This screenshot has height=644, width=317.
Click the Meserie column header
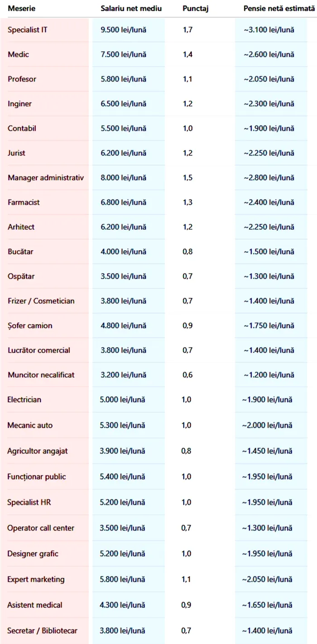[21, 9]
